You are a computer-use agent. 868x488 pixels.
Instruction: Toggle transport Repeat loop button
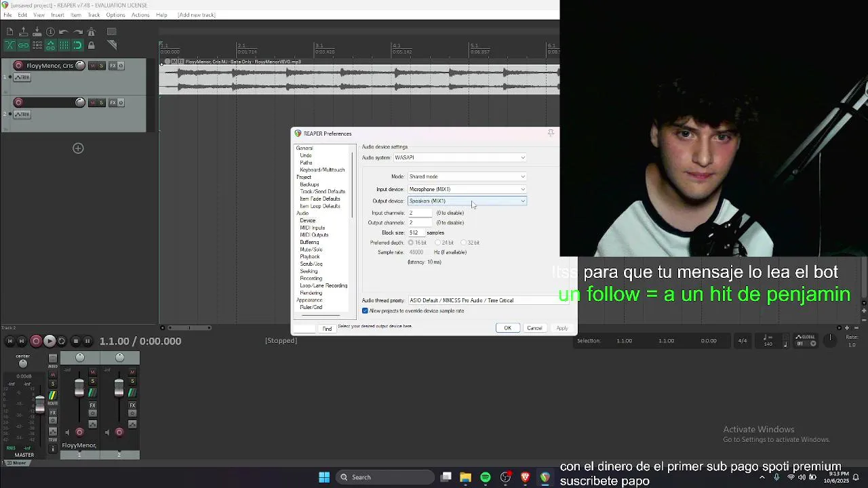click(62, 341)
